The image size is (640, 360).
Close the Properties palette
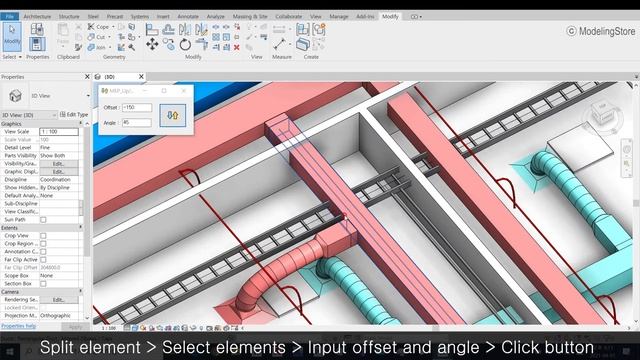(87, 77)
